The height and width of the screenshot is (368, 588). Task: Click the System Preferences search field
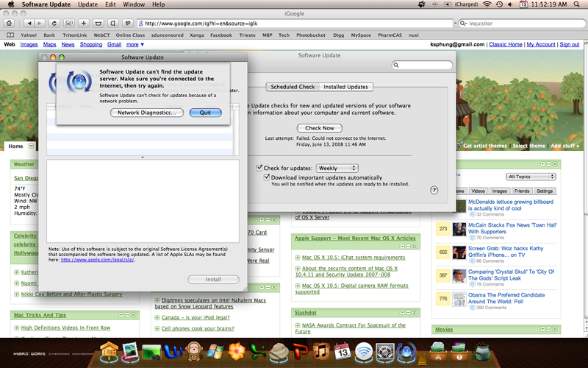pos(422,65)
